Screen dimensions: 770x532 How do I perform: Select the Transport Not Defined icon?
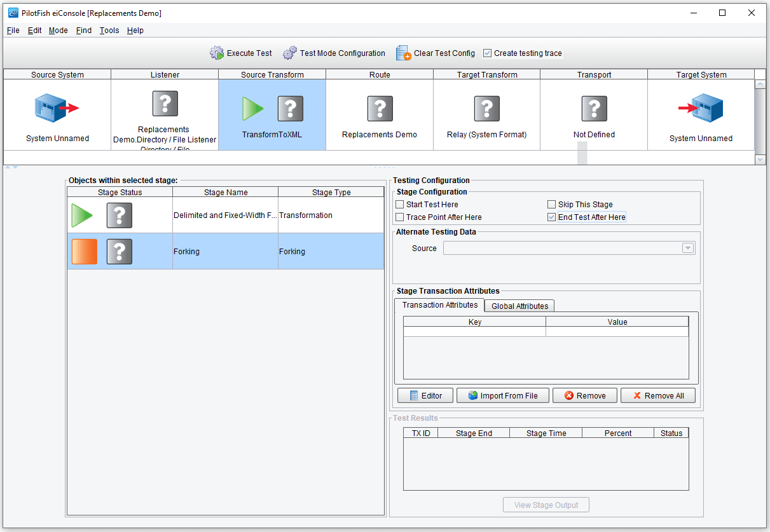[x=594, y=109]
